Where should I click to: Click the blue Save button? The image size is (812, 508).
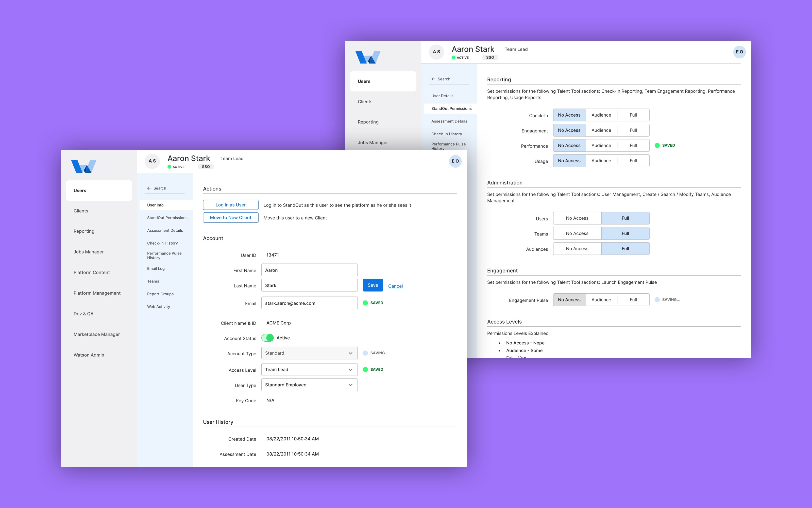373,285
